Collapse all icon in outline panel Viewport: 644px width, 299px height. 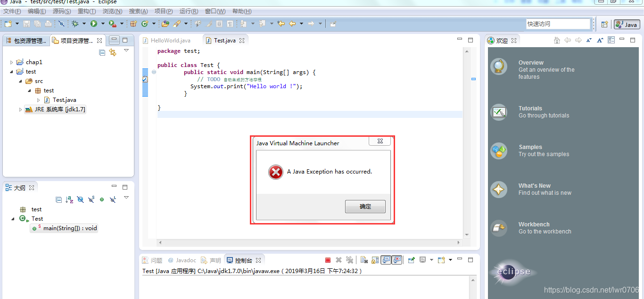[58, 199]
